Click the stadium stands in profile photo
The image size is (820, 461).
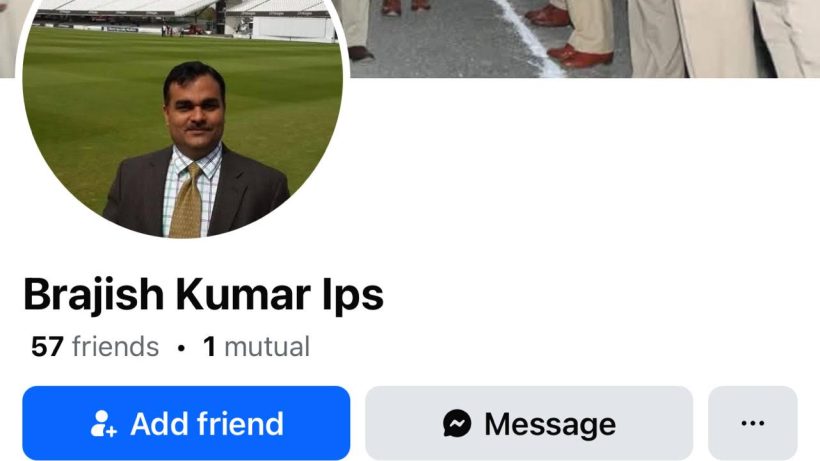(x=183, y=18)
